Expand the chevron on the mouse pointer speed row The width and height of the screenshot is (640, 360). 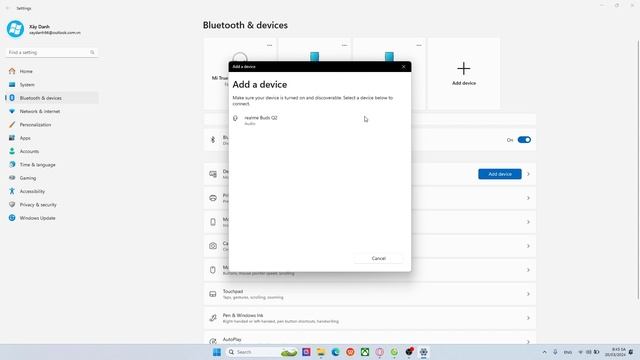coord(528,270)
